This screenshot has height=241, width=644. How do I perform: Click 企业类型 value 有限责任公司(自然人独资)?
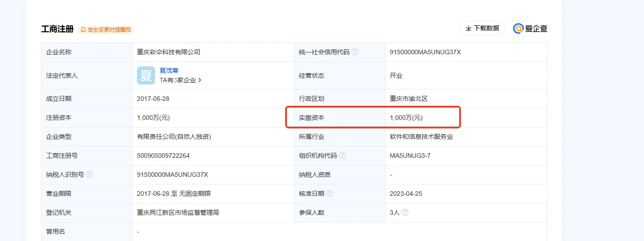point(174,137)
